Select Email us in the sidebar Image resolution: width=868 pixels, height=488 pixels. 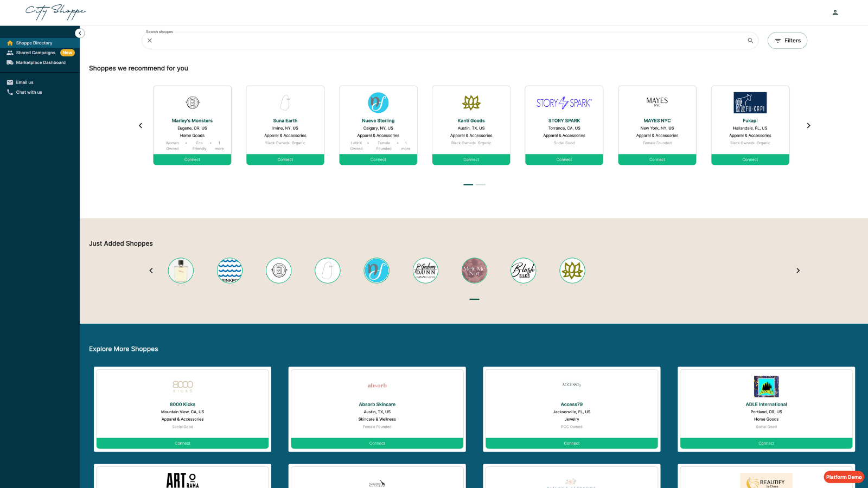click(24, 82)
